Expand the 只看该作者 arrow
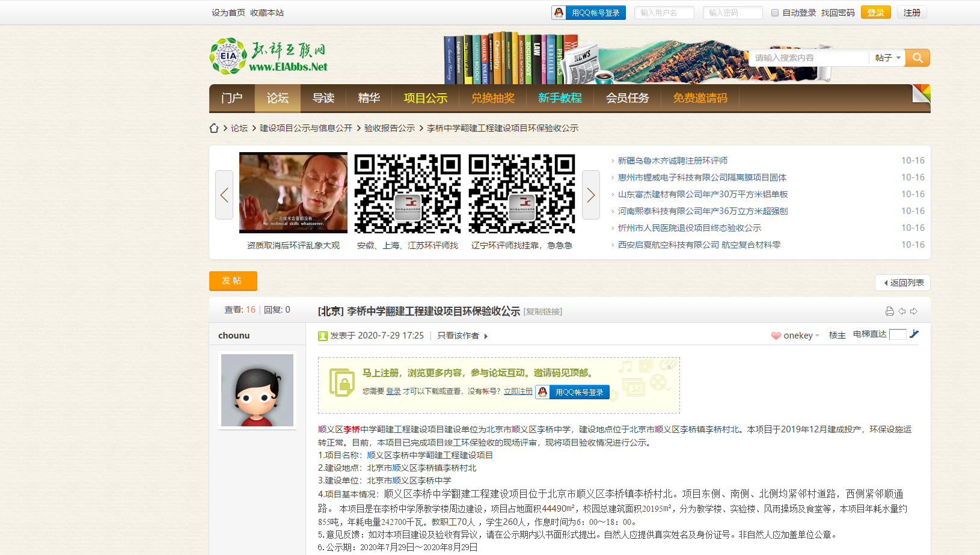 [x=486, y=336]
